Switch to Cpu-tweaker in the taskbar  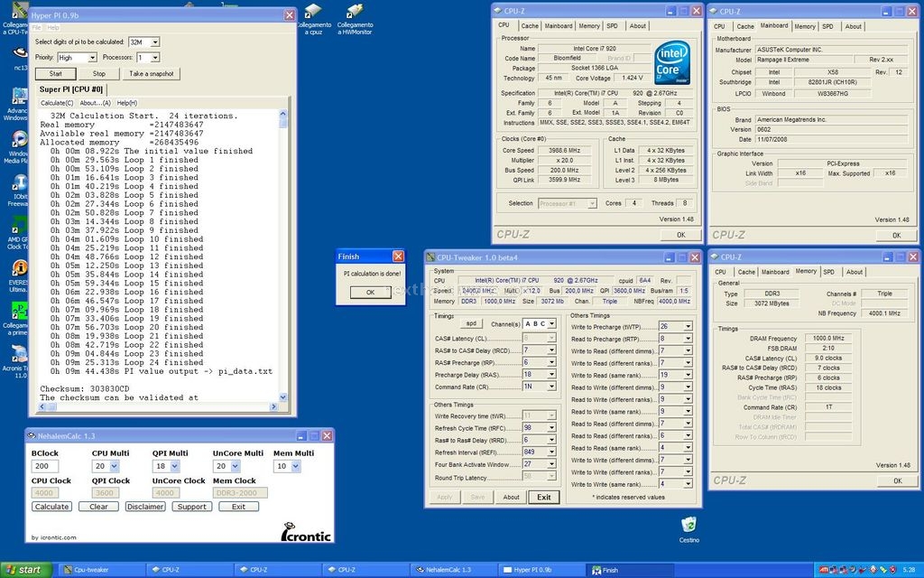[x=101, y=570]
